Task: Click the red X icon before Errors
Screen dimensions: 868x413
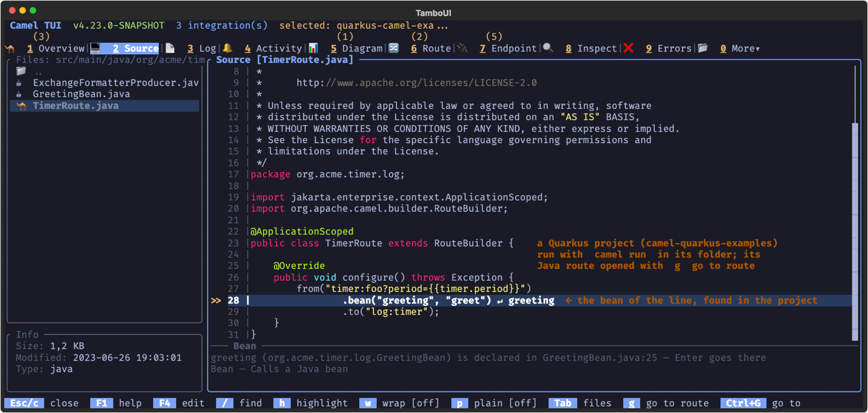Action: tap(628, 48)
